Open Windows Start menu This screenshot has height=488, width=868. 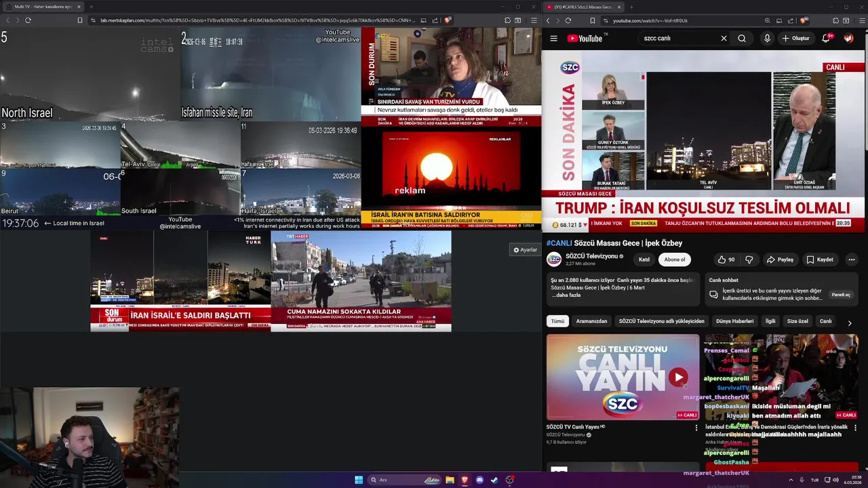pos(359,480)
